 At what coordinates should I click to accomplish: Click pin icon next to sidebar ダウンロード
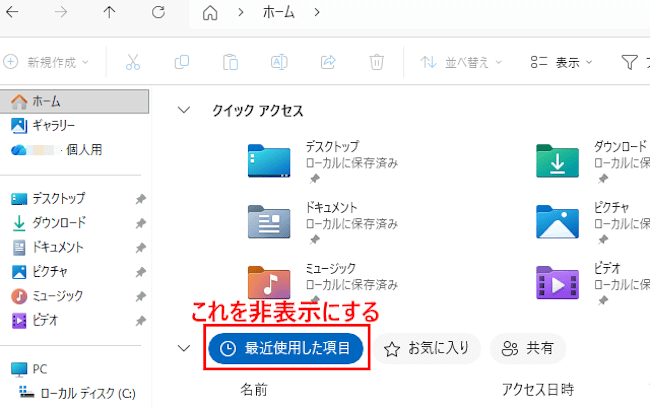(141, 223)
